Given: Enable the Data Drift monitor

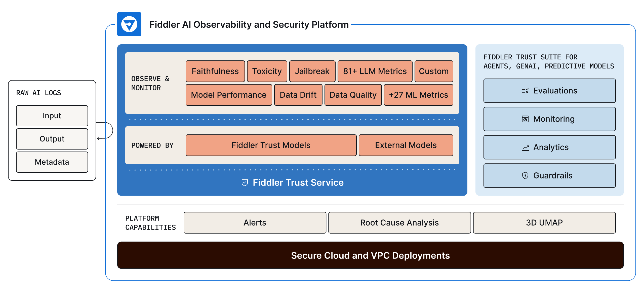Looking at the screenshot, I should coord(298,95).
